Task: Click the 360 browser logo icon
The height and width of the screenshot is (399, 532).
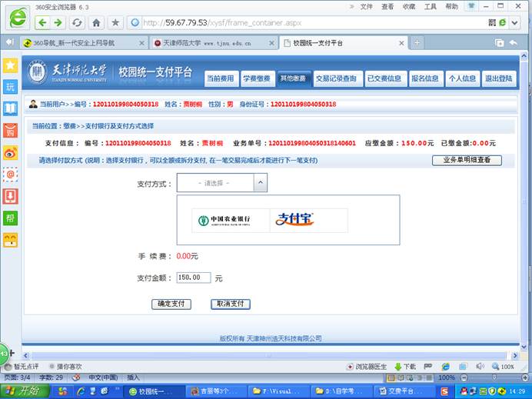Action: pyautogui.click(x=18, y=18)
